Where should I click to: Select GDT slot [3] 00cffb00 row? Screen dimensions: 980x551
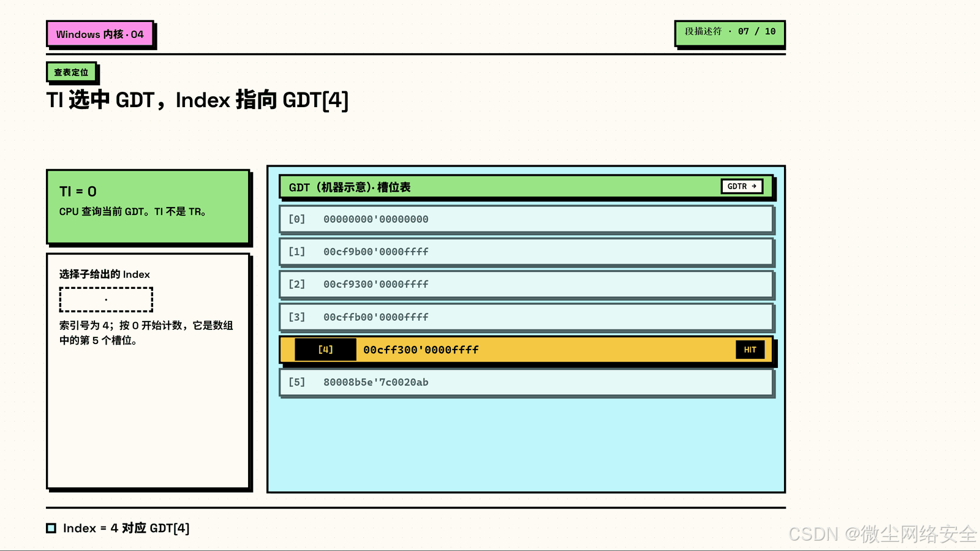click(x=526, y=317)
